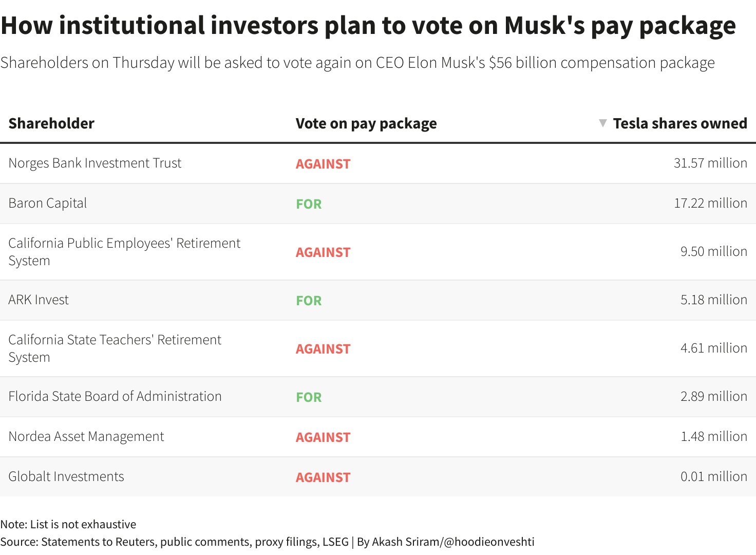Click the 0.01 million shares value
The image size is (756, 555).
pyautogui.click(x=714, y=476)
